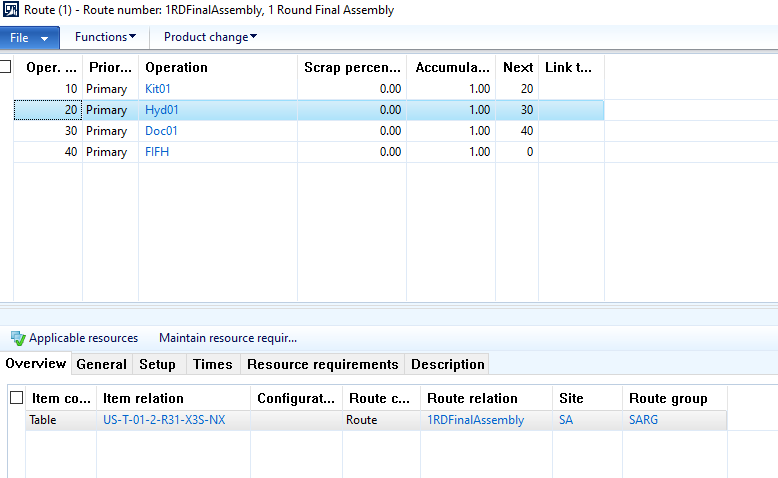Sort by the Priority column header
Screen dimensions: 778x478
point(111,68)
